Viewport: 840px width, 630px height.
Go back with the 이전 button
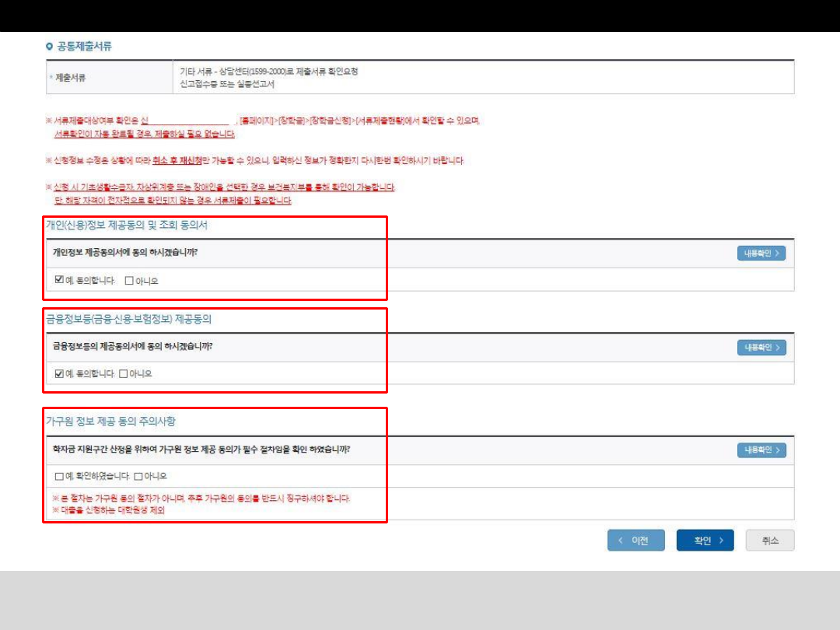[636, 541]
